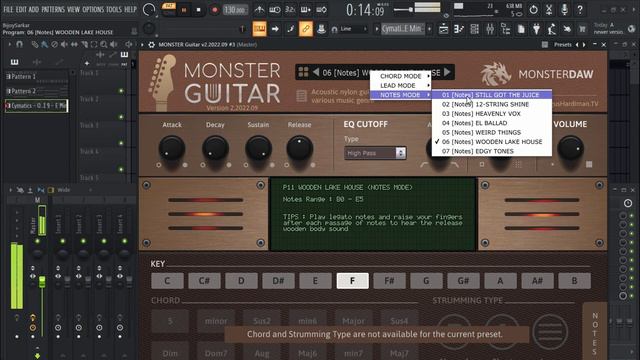Select LEAD MODE in the preset menu
640x360 pixels.
point(400,86)
